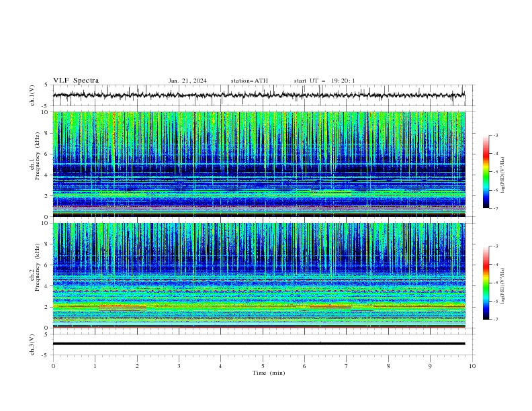Click time axis tick label "3"
The width and height of the screenshot is (532, 411).
tap(179, 366)
